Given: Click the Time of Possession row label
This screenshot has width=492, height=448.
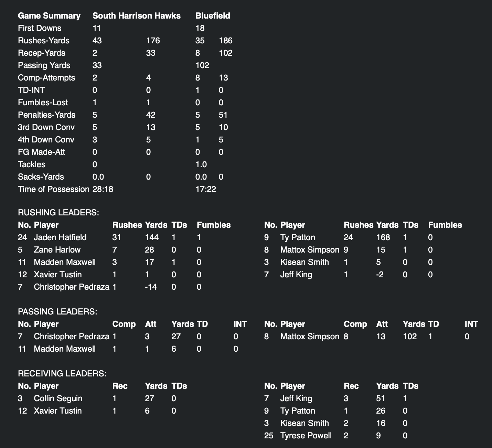Looking at the screenshot, I should pyautogui.click(x=53, y=189).
